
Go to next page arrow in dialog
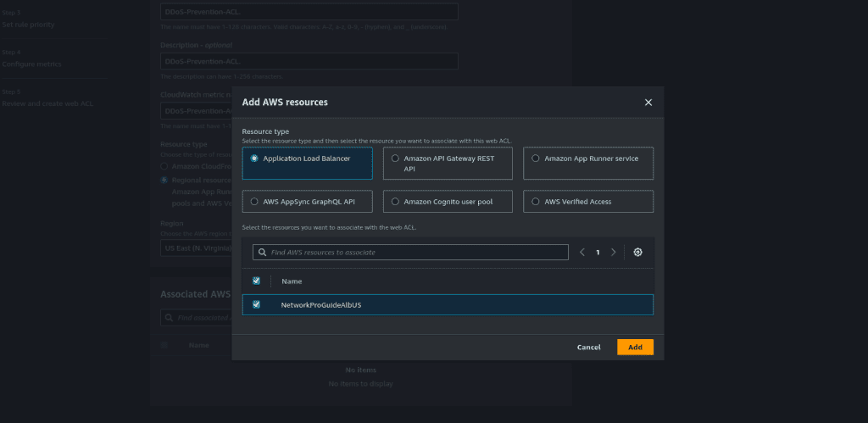tap(614, 252)
